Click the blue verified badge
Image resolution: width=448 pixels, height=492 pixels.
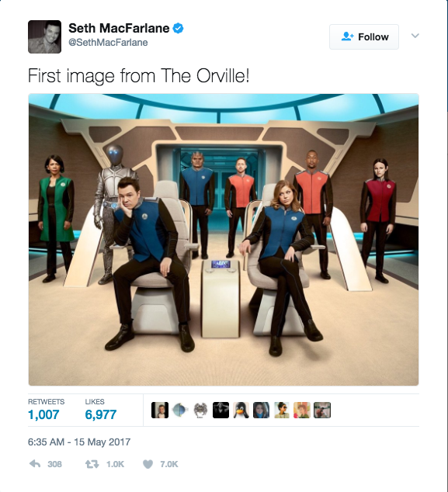point(179,28)
